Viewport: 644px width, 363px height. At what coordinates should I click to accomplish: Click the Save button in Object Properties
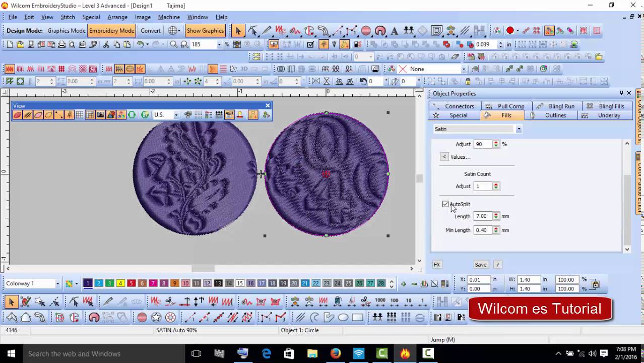tap(481, 265)
